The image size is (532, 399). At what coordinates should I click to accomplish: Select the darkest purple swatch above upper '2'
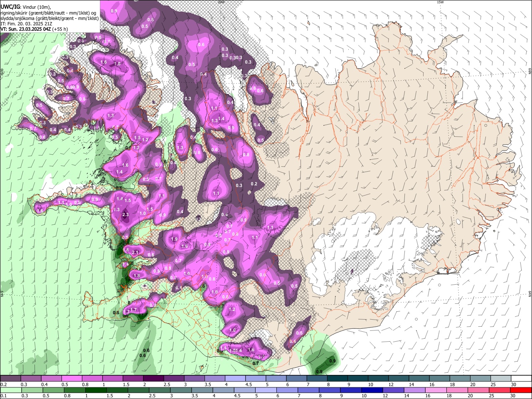[x=153, y=378]
